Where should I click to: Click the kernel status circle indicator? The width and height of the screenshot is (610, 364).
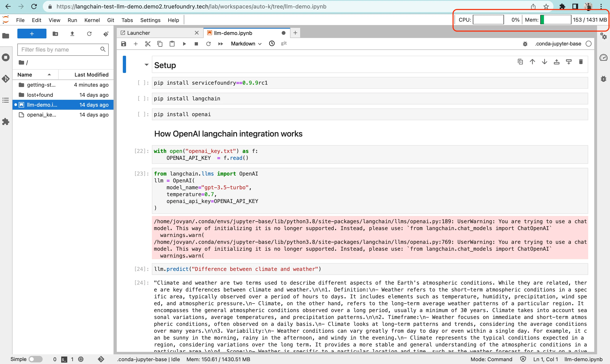(x=588, y=44)
